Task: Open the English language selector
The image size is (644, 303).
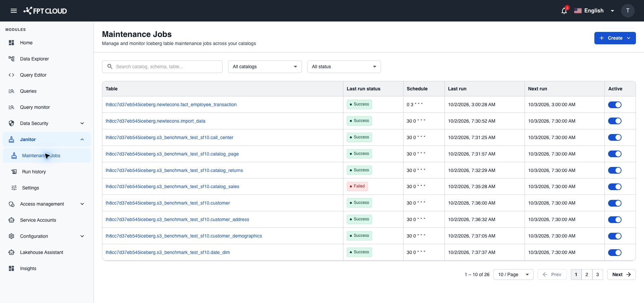Action: tap(594, 11)
